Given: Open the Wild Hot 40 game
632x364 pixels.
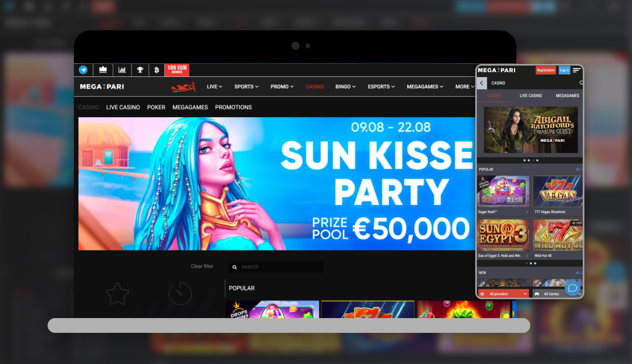Looking at the screenshot, I should [558, 235].
